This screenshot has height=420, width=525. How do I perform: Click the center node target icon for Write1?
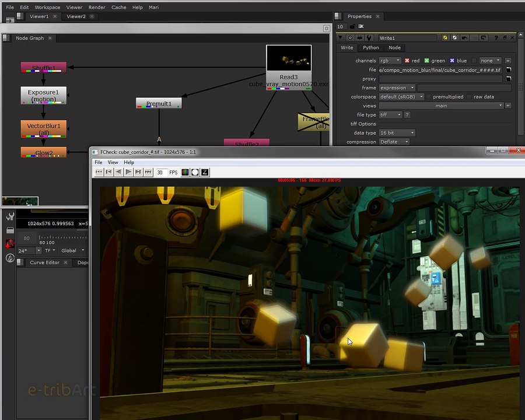tap(350, 38)
